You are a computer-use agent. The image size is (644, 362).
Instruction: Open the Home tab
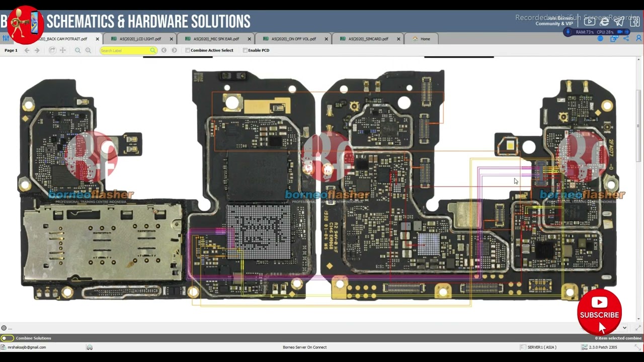(x=422, y=39)
